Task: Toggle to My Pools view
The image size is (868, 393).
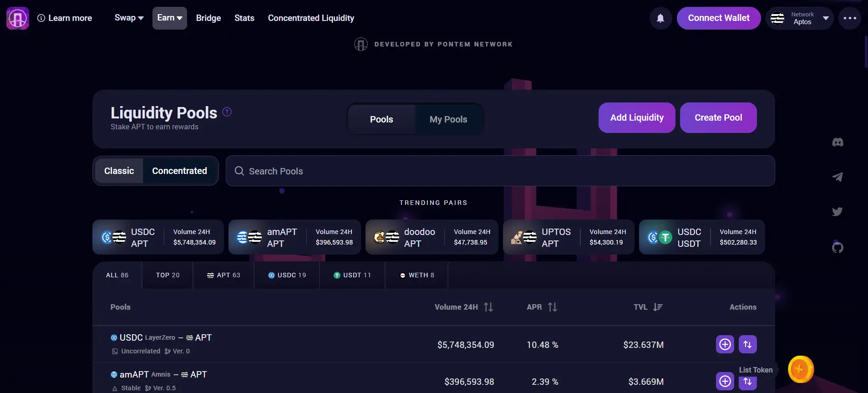Action: tap(448, 119)
